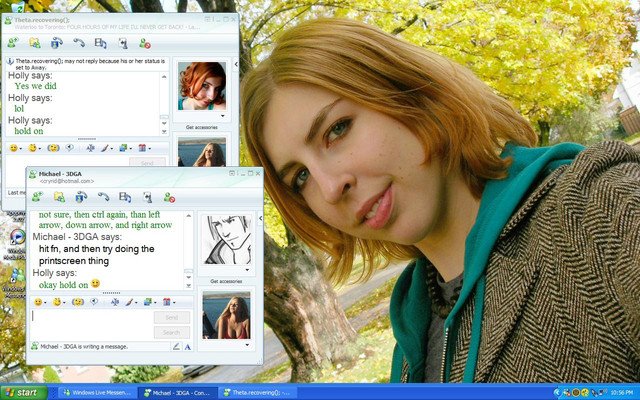The image size is (640, 400).
Task: Expand paintbrush dropdown arrow in Michael - 3DGA window
Action: click(136, 303)
